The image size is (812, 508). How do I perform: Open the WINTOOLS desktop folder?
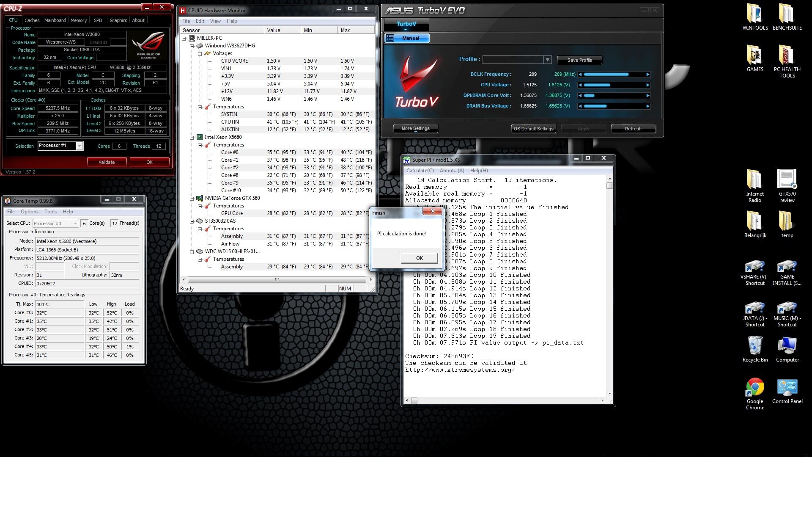pyautogui.click(x=755, y=17)
